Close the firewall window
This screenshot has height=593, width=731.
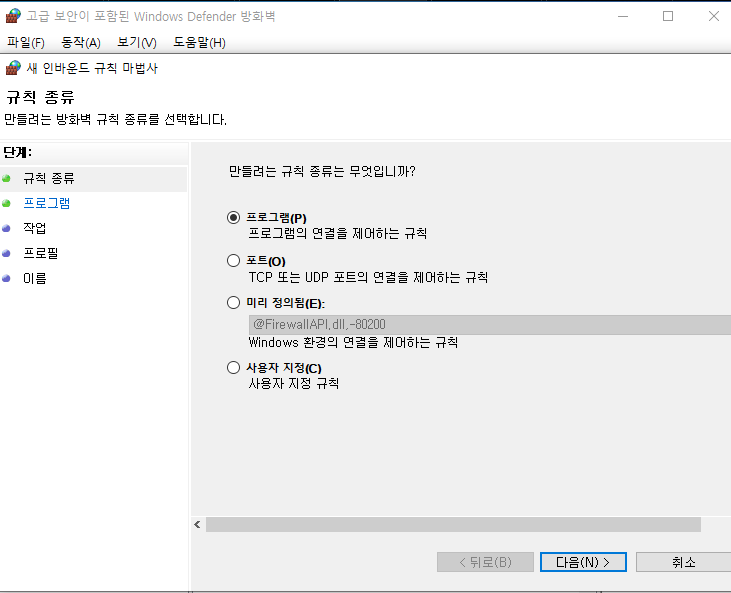click(713, 16)
